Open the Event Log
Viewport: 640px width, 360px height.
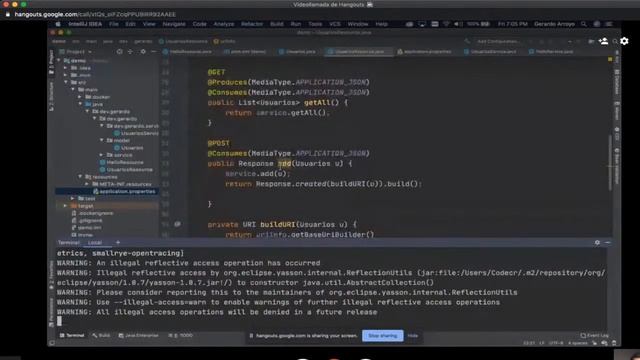[x=594, y=336]
